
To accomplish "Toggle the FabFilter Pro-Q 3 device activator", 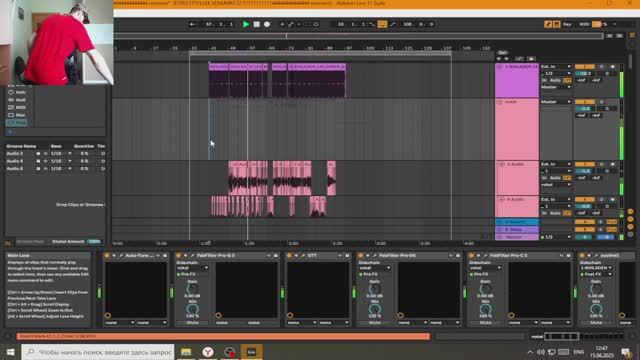I will tap(178, 256).
